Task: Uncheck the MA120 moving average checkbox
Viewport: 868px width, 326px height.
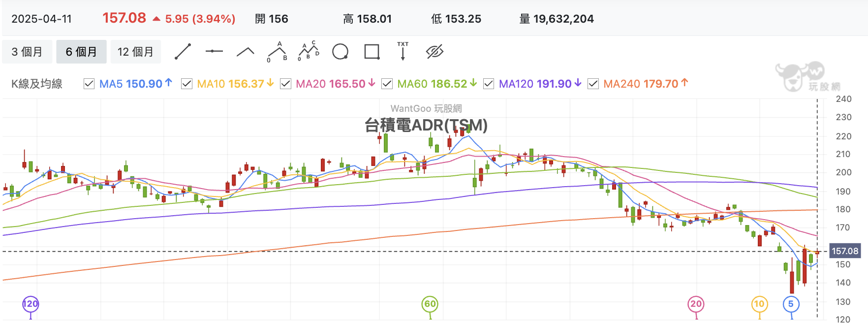Action: 489,84
